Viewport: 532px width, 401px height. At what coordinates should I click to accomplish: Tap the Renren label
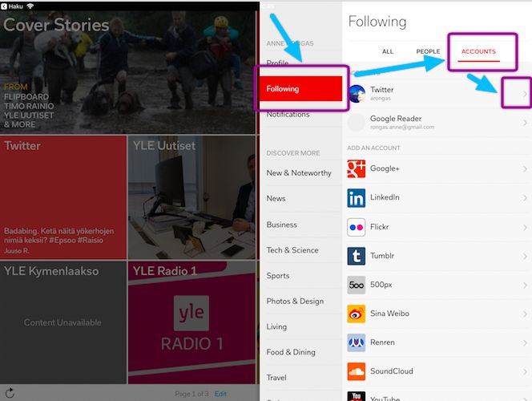pos(382,342)
